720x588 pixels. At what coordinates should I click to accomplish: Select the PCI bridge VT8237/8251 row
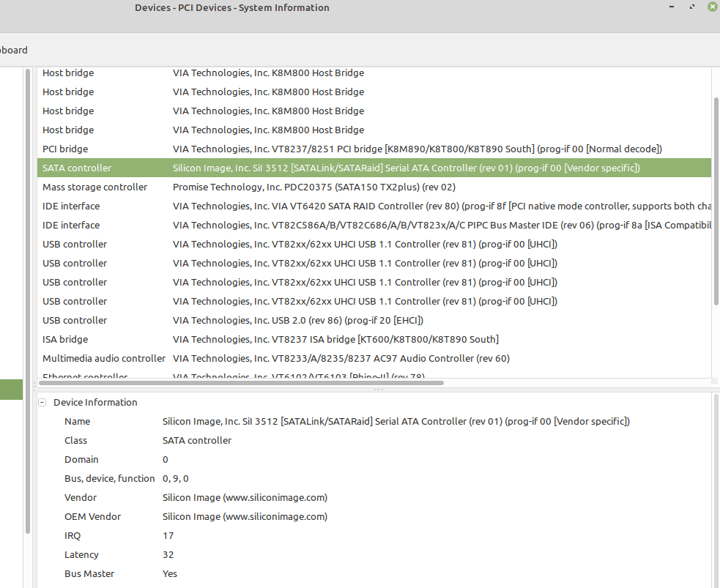374,149
